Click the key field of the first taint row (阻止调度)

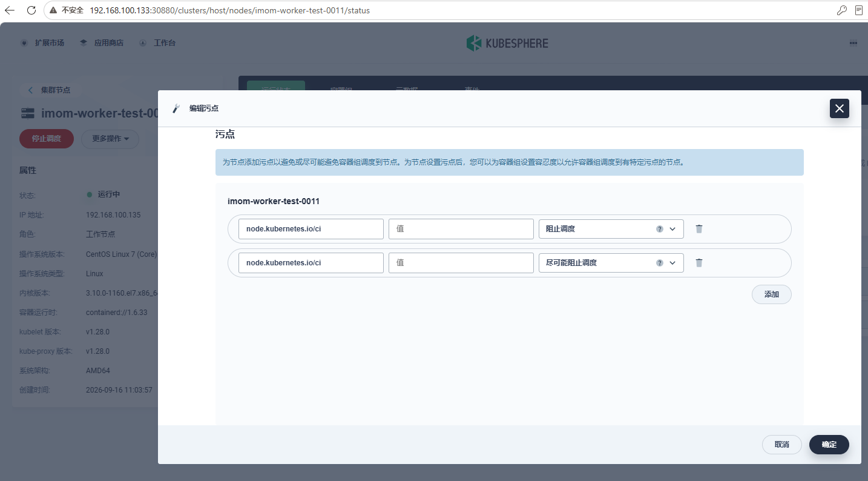[311, 229]
